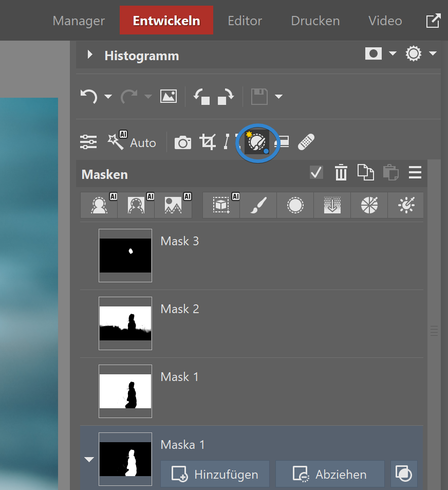Screen dimensions: 448x490
Task: Select the brush mask tool
Action: (258, 205)
